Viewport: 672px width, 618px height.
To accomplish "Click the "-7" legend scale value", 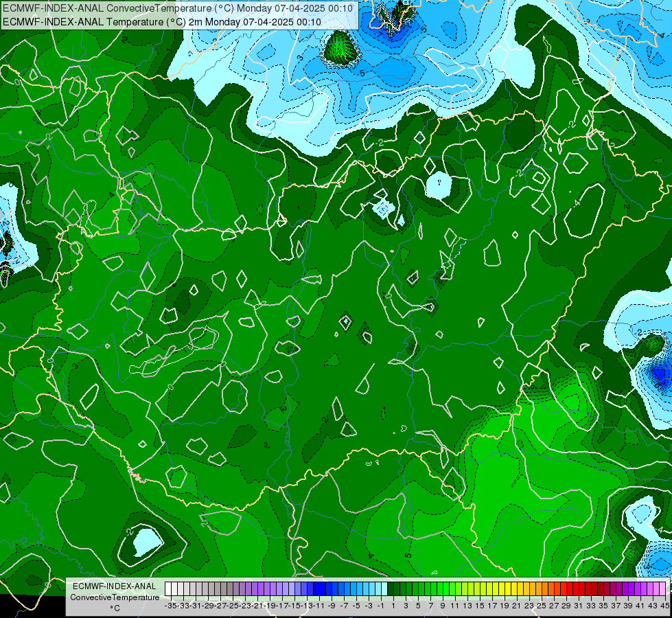I will pyautogui.click(x=344, y=606).
